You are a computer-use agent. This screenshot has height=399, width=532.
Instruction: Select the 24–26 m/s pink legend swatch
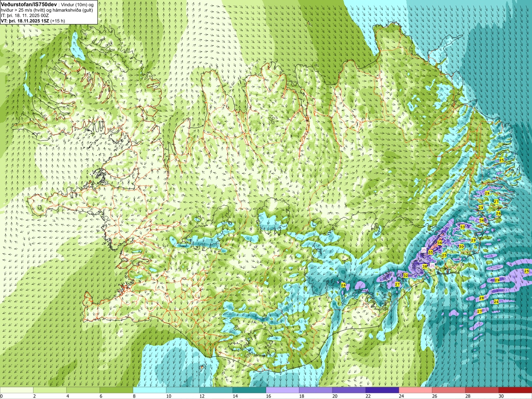(x=416, y=390)
